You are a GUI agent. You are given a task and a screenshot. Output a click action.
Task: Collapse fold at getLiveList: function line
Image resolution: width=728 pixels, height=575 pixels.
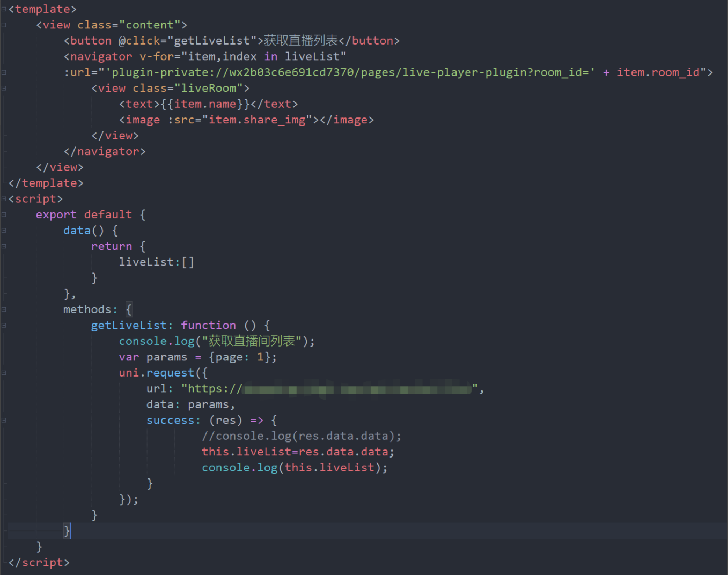4,326
